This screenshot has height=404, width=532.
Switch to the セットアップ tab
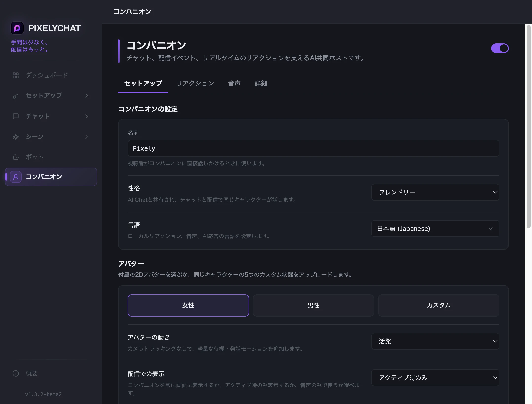click(143, 83)
